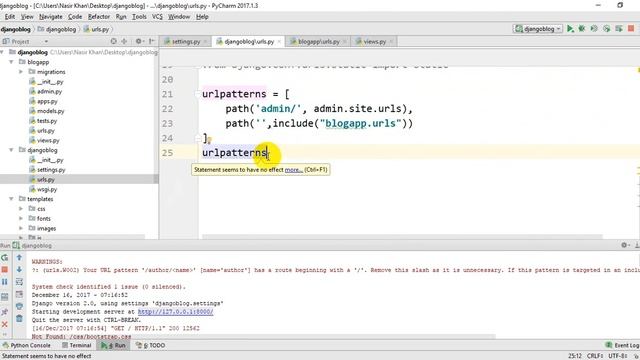Stop the app with red toolbar square

coord(631,29)
